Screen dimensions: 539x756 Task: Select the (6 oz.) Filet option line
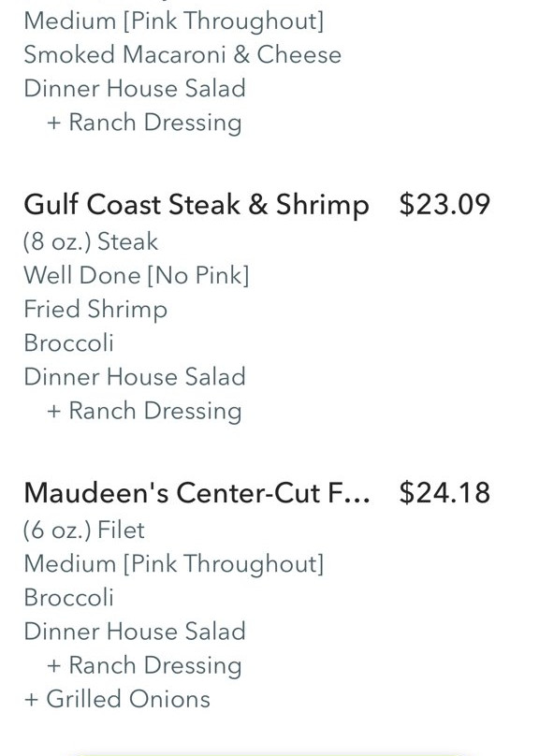(x=84, y=530)
